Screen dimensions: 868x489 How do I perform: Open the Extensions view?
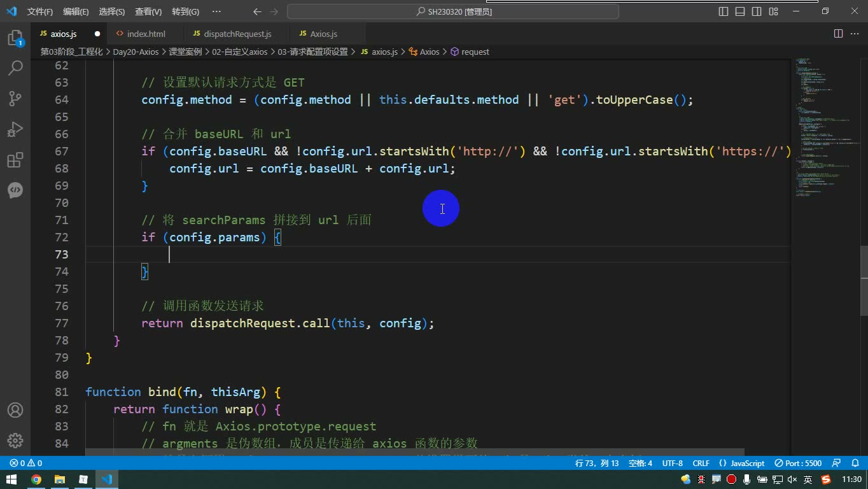tap(15, 159)
